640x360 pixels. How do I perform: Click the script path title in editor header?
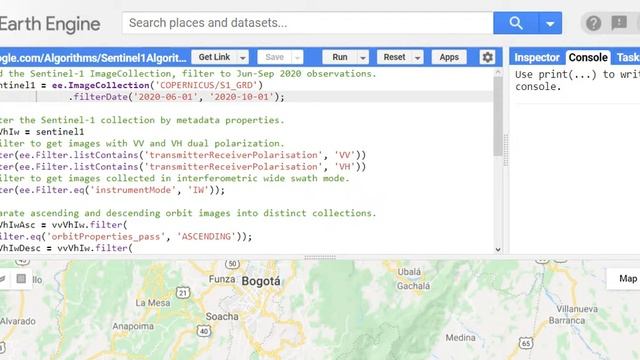tap(93, 58)
